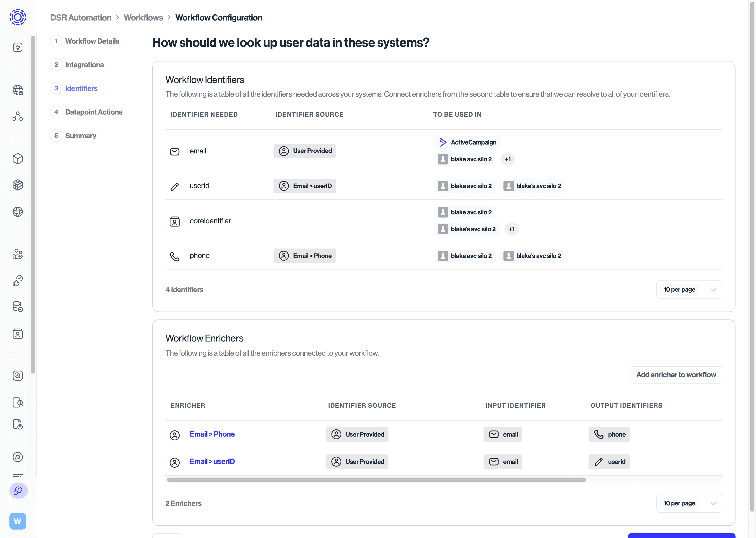Expand the +1 chip next to blake avc silo 2
This screenshot has width=756, height=538.
click(508, 159)
